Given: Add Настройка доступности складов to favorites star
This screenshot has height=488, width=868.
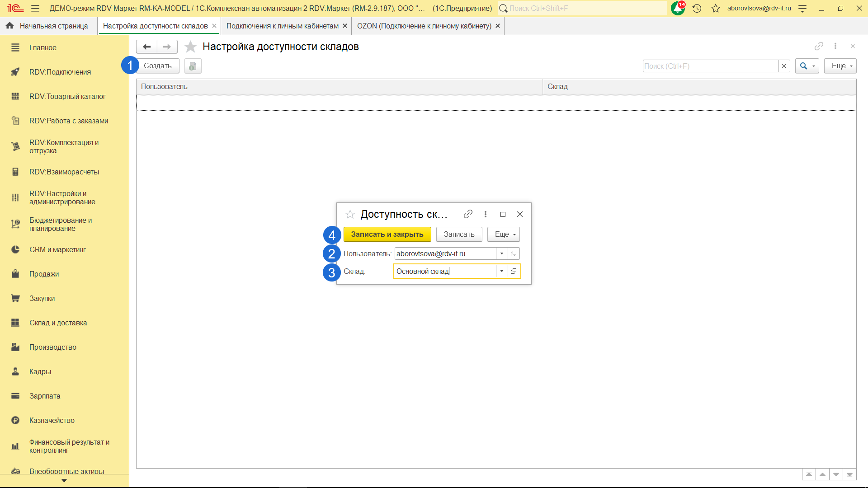Looking at the screenshot, I should pos(191,47).
